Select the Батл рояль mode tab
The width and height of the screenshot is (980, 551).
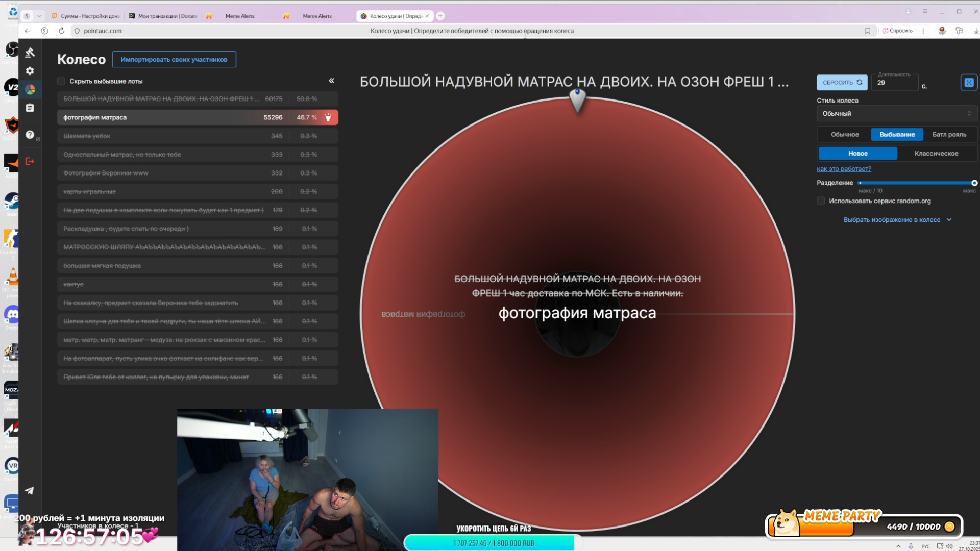pos(949,135)
